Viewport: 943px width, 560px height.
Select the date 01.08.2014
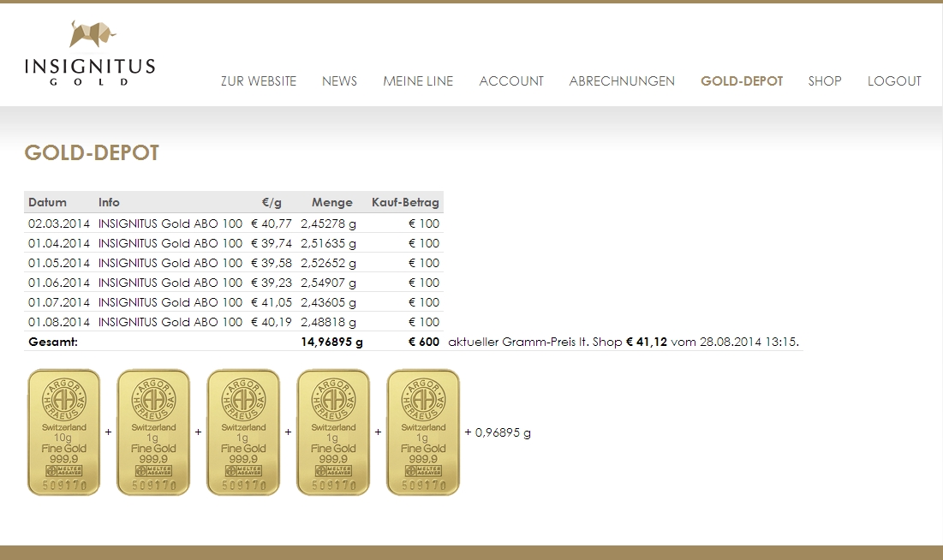59,323
